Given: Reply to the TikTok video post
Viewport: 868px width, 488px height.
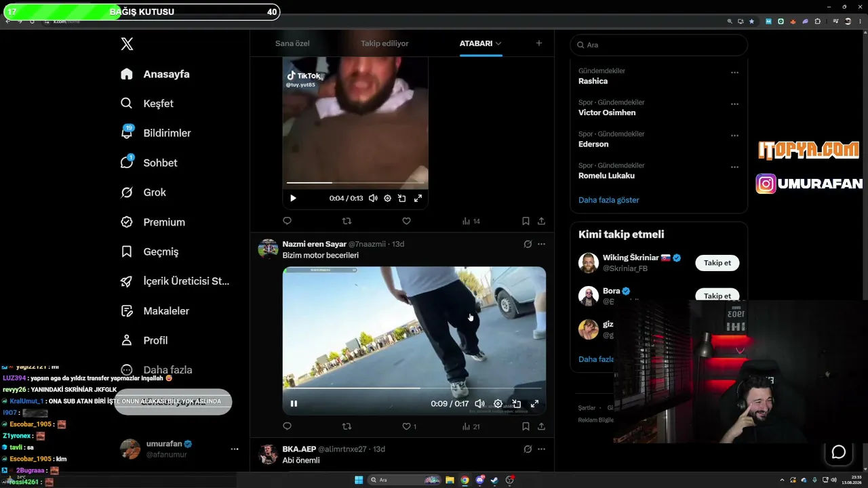Looking at the screenshot, I should click(x=287, y=221).
